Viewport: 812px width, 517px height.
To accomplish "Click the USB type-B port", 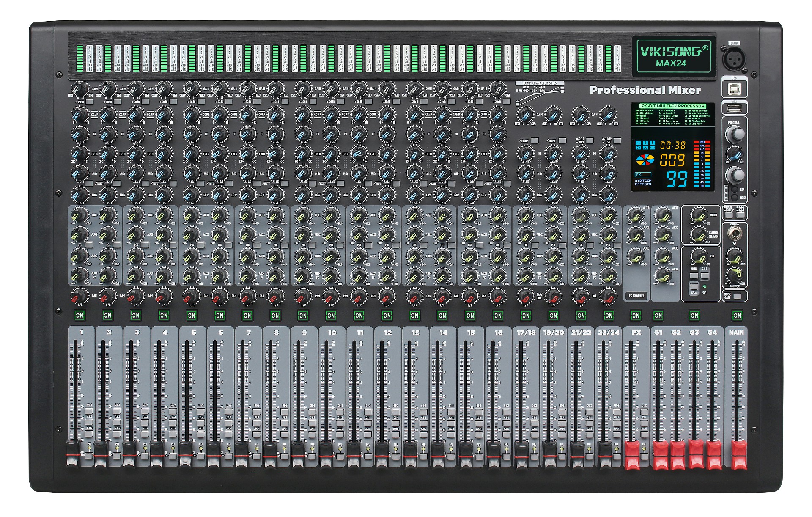I will [x=734, y=89].
